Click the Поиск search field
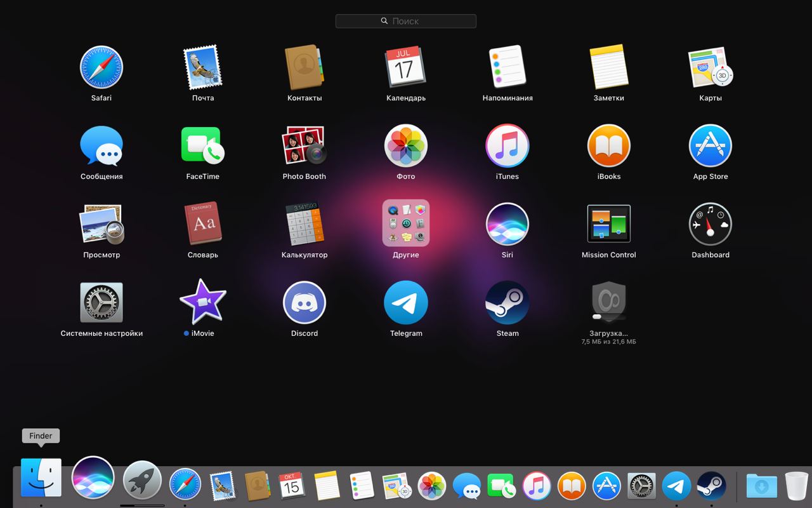 click(x=406, y=21)
